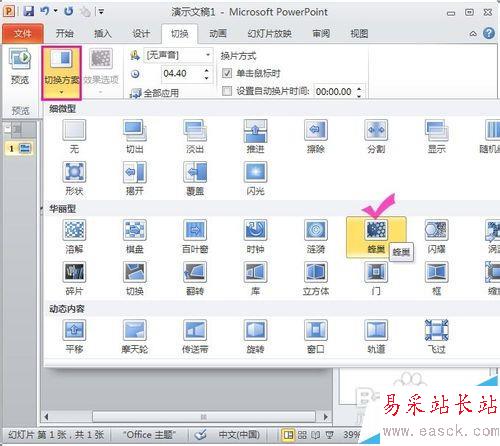Apply the 轨道 (Orbit) transition

376,337
